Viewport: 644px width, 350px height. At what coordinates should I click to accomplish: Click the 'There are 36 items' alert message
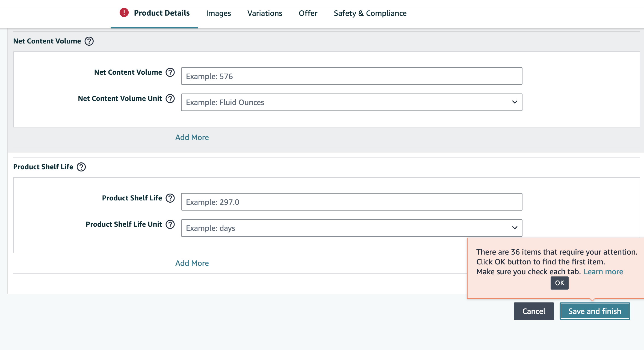coord(557,252)
